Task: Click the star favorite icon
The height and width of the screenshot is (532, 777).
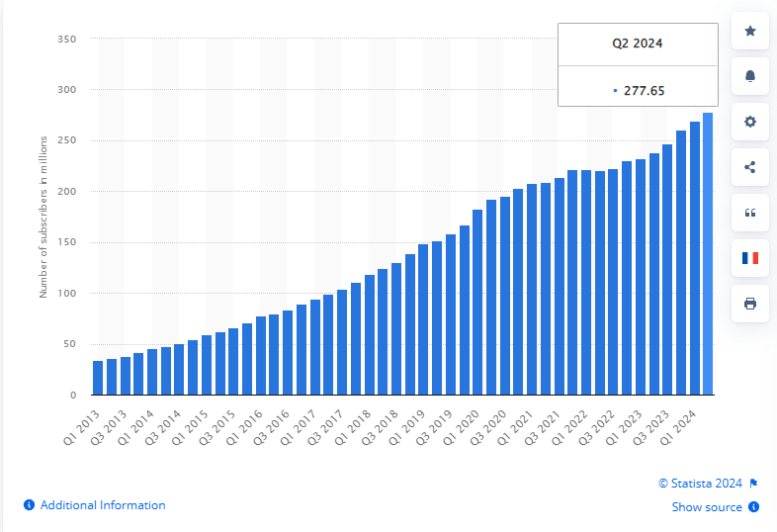Action: [749, 32]
